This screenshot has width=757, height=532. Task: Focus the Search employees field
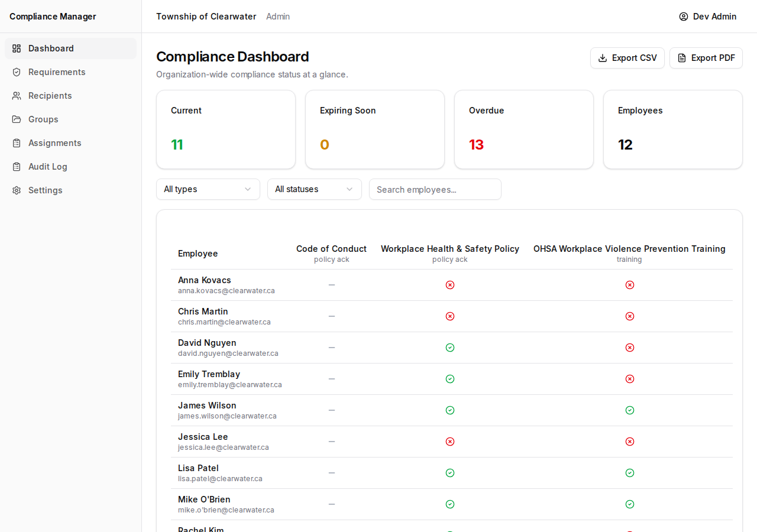point(435,189)
